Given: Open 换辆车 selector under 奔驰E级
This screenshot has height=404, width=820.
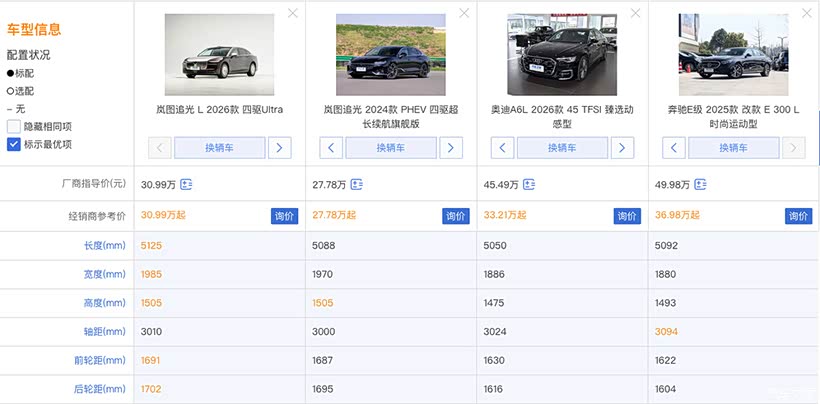Looking at the screenshot, I should 734,148.
